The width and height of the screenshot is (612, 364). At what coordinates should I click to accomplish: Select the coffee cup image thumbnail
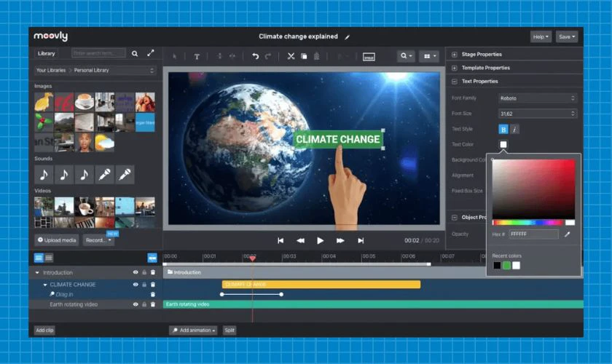[85, 102]
